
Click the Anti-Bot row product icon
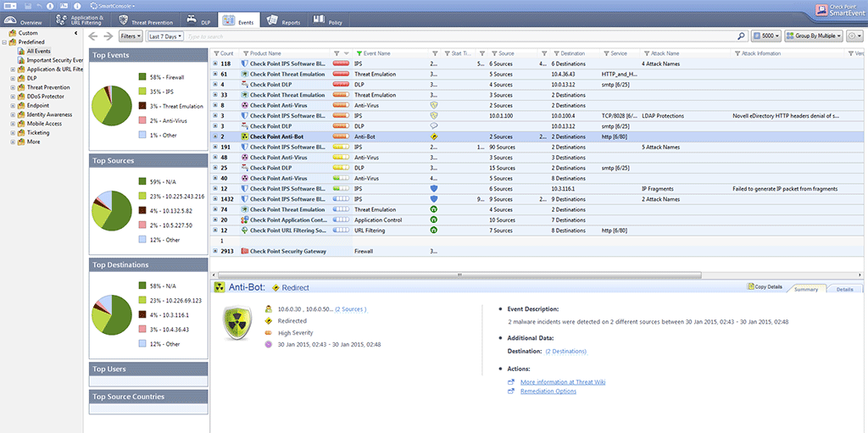pos(245,136)
